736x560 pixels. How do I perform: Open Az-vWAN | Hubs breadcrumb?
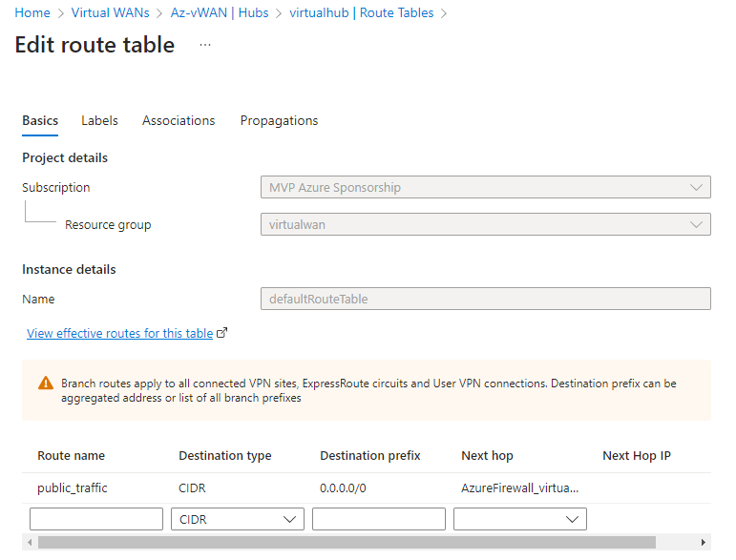(x=220, y=13)
